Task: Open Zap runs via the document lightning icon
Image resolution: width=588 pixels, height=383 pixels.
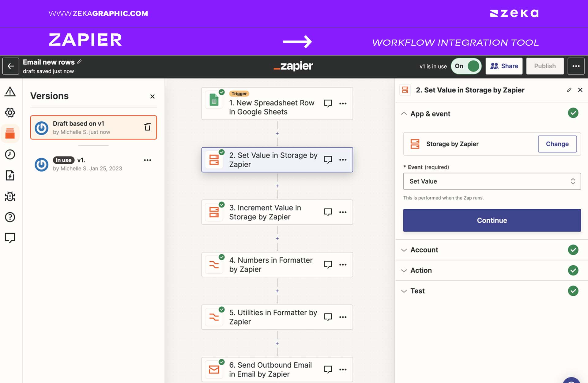Action: (10, 176)
